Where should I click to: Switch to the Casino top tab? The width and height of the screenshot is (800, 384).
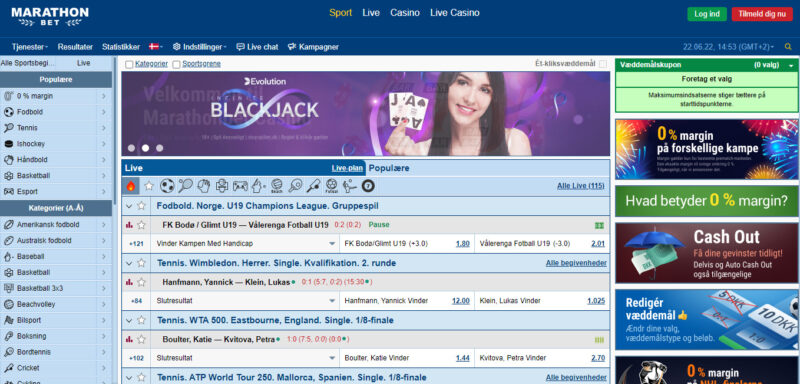[405, 13]
